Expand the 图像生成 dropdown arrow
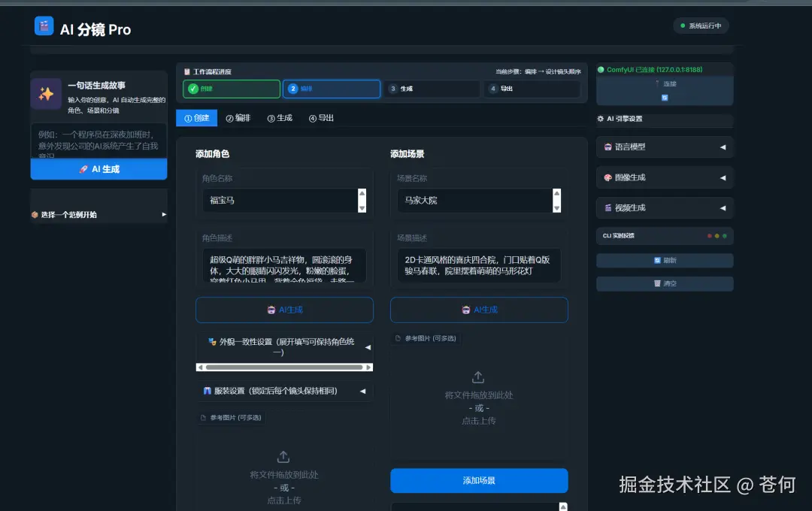Image resolution: width=812 pixels, height=511 pixels. coord(725,177)
